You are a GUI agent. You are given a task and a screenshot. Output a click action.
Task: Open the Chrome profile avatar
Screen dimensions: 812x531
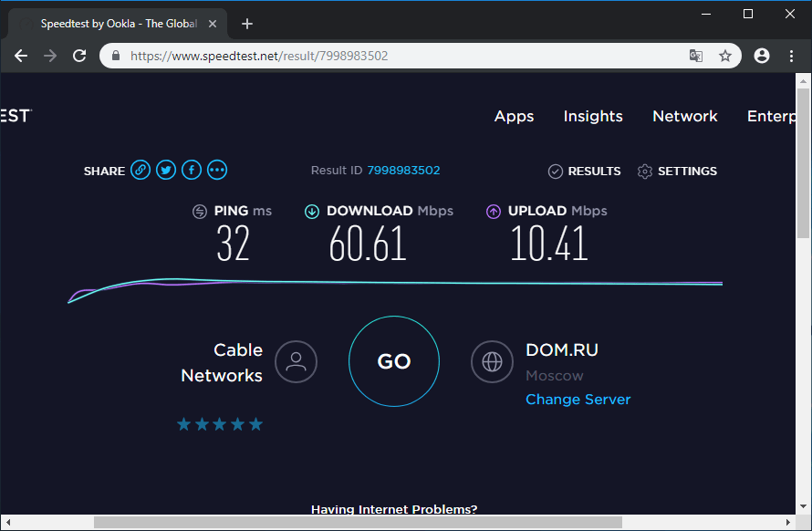pyautogui.click(x=762, y=56)
